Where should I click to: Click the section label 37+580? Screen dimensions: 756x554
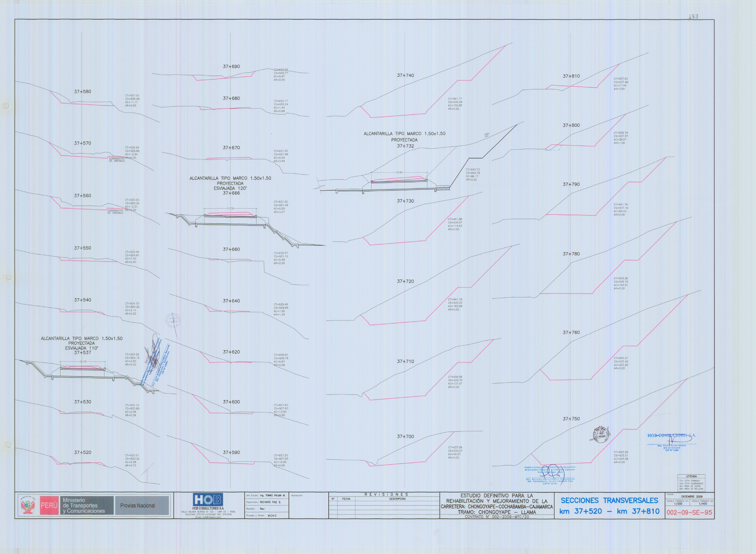83,92
